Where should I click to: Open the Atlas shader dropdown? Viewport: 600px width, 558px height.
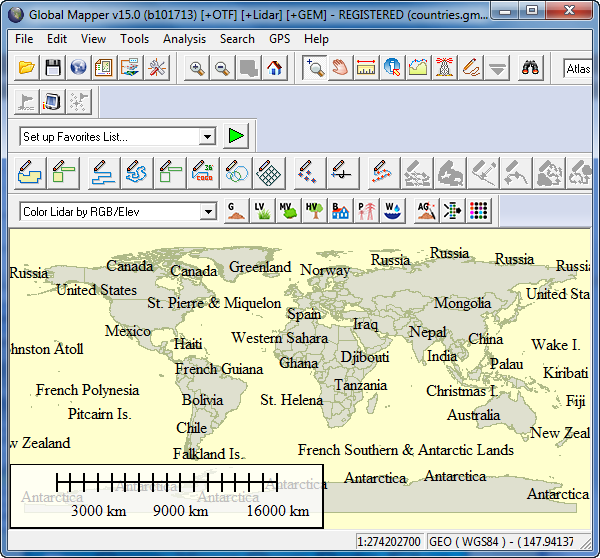(577, 68)
